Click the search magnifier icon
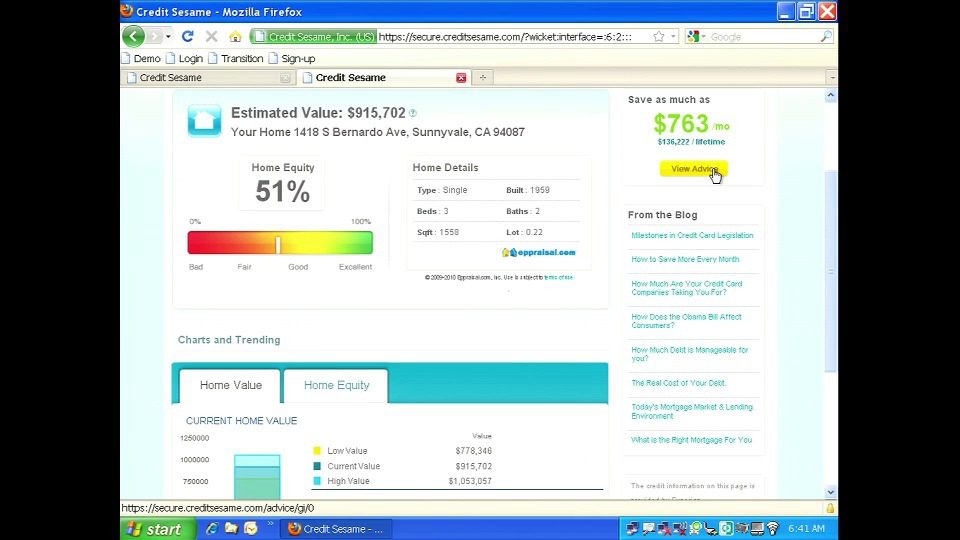This screenshot has width=960, height=540. click(x=826, y=37)
